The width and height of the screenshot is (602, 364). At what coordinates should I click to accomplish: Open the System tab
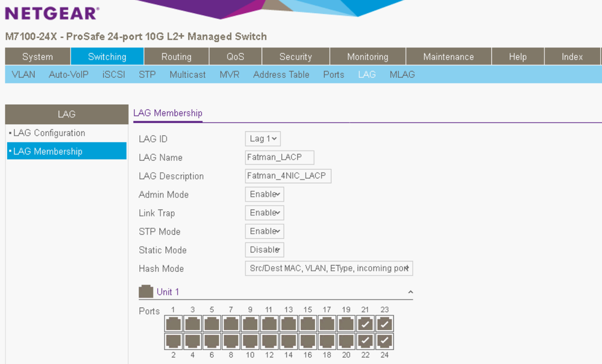coord(37,57)
